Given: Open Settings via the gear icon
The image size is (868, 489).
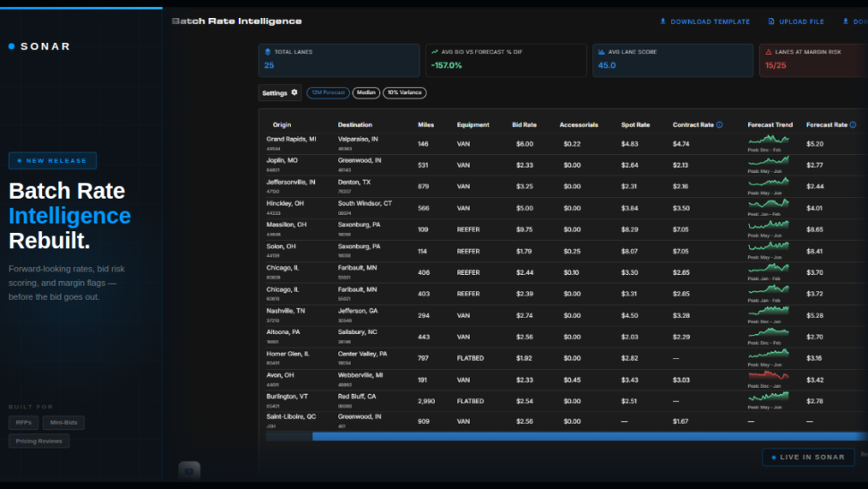Looking at the screenshot, I should pyautogui.click(x=294, y=92).
